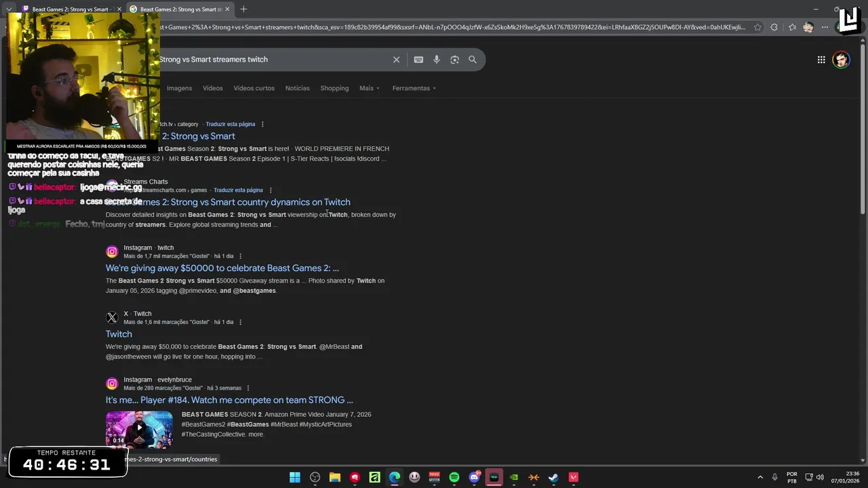Open the Google account profile picture

pos(842,60)
